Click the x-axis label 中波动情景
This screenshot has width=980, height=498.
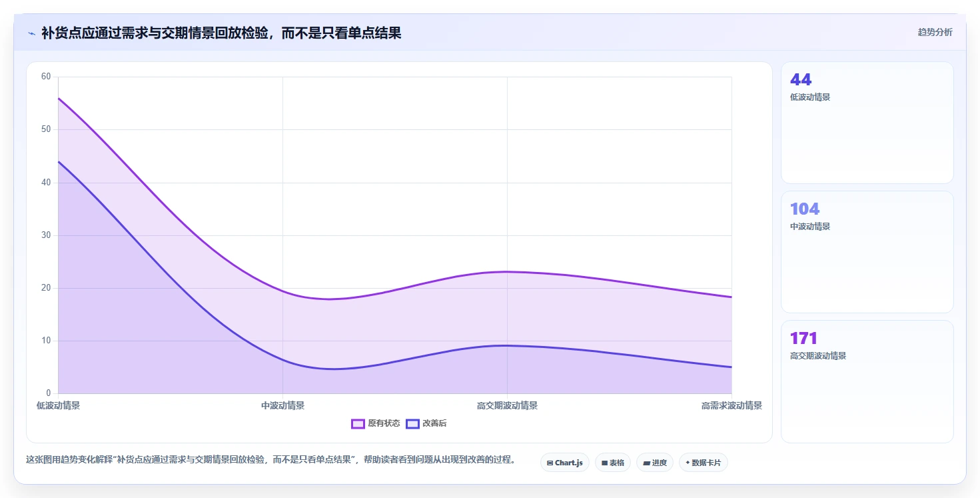tap(282, 405)
